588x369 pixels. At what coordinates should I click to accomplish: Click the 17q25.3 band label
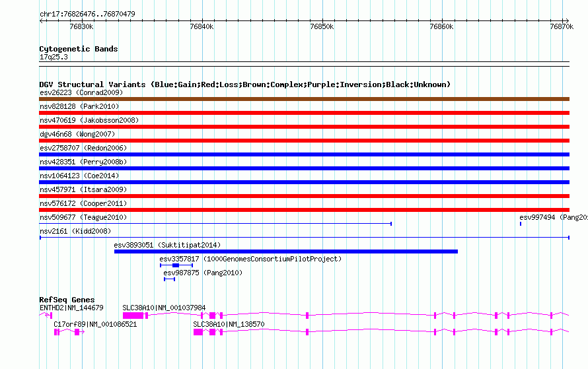tap(54, 57)
